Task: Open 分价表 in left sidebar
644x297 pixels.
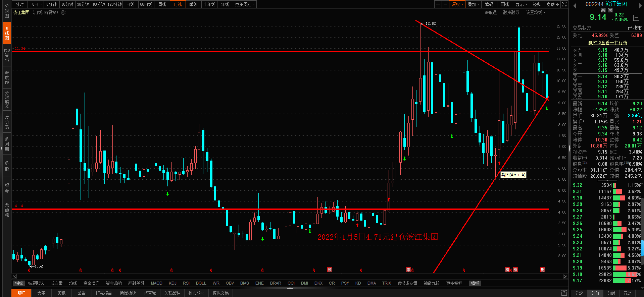Action: point(7,122)
